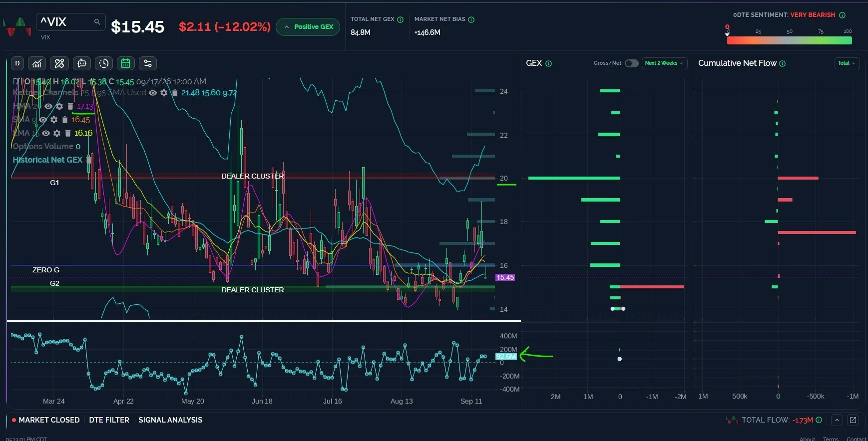The height and width of the screenshot is (441, 868).
Task: Delete the Keltner Channels indicator
Action: [175, 93]
